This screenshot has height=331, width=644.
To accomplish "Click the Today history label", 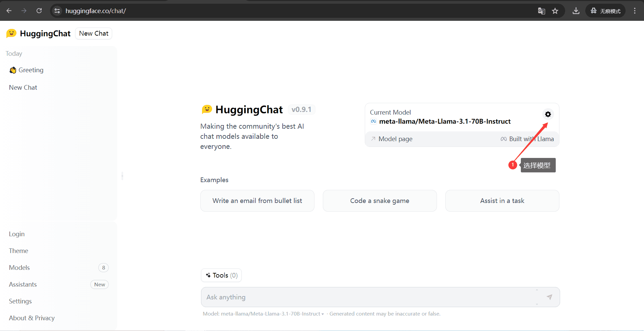I will (x=14, y=53).
